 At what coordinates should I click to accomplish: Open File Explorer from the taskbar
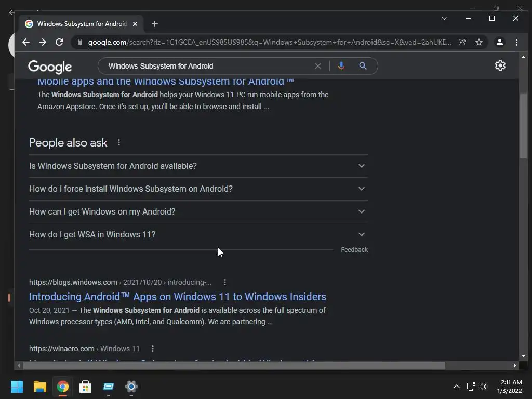click(39, 387)
